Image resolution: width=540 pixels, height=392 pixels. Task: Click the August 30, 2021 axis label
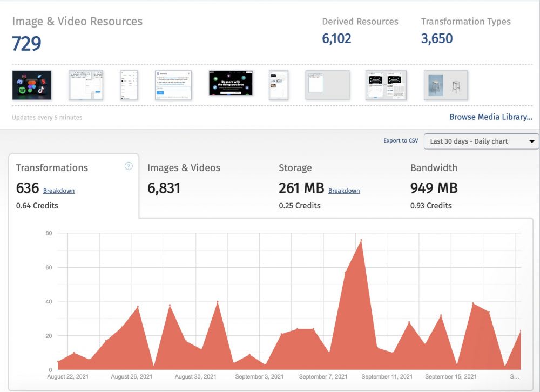pyautogui.click(x=195, y=376)
